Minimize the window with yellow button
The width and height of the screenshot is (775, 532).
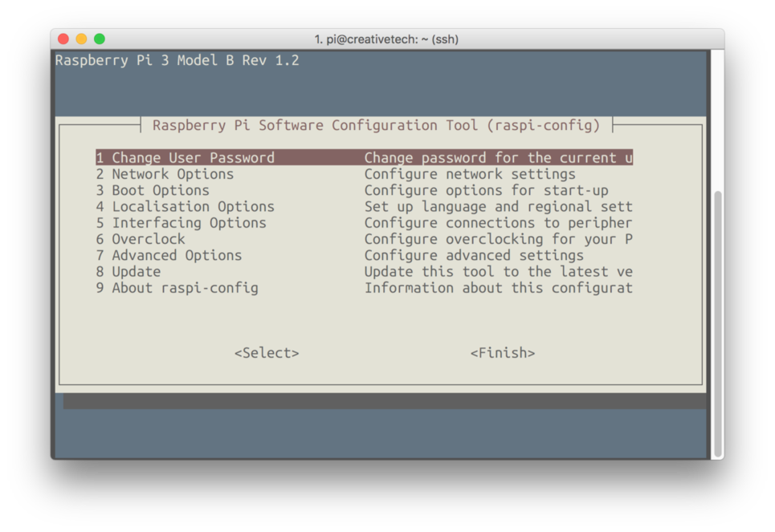point(82,39)
